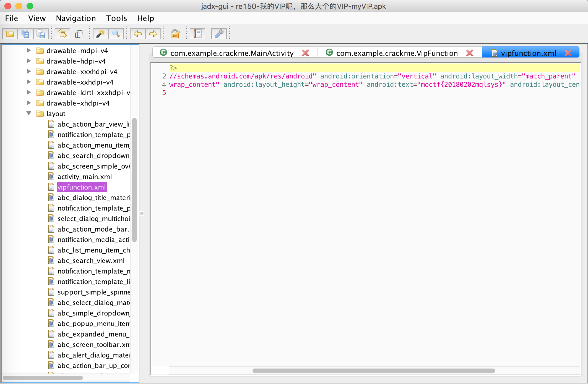Click the Export project save icon

[x=41, y=34]
